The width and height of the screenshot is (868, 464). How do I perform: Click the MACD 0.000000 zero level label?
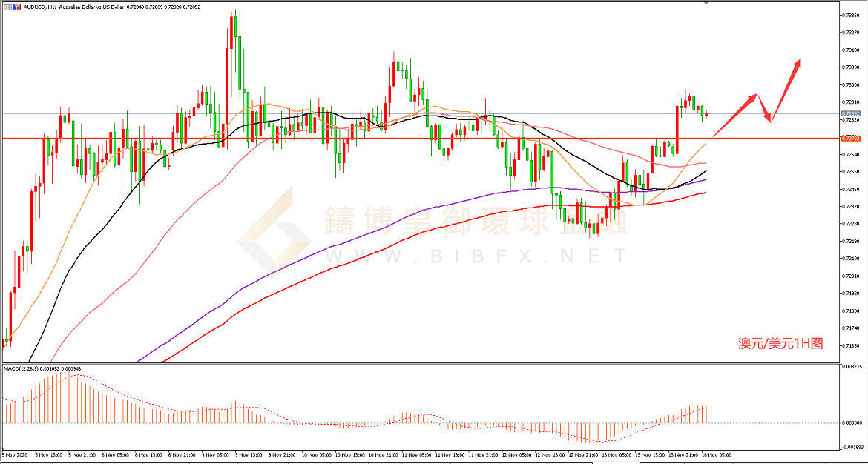click(851, 423)
